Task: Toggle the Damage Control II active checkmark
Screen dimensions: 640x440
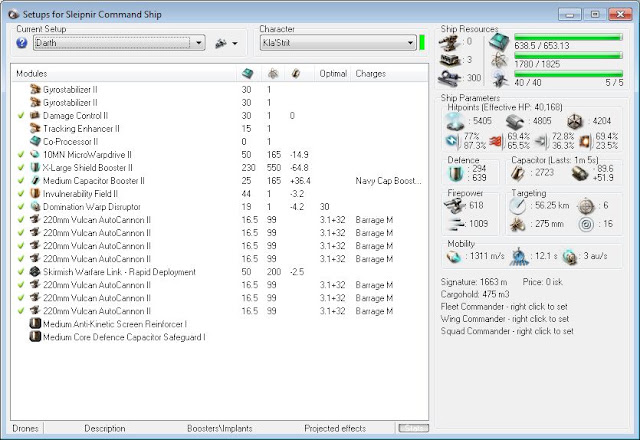Action: pos(21,116)
